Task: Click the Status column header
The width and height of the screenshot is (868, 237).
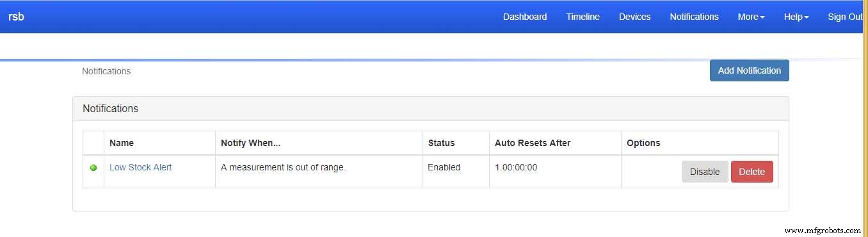Action: pyautogui.click(x=441, y=143)
